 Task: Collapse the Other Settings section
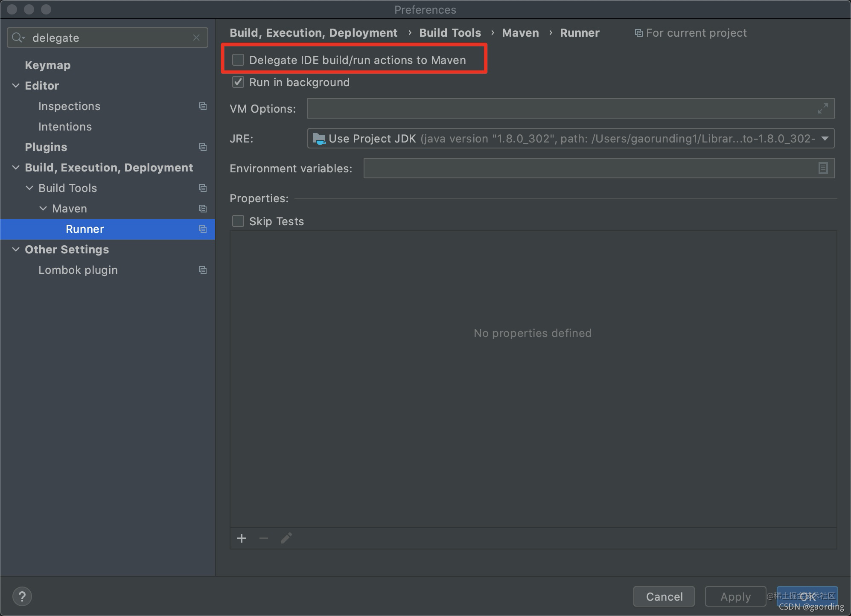(x=16, y=249)
